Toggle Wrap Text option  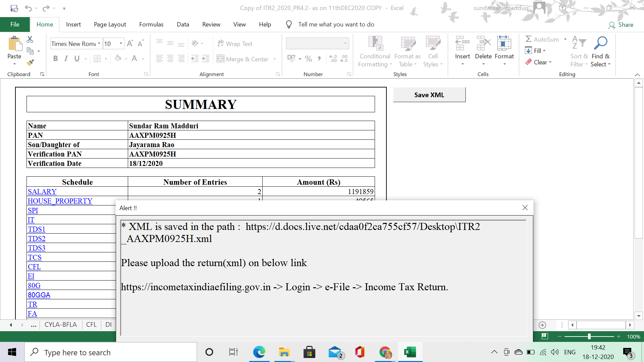point(235,44)
